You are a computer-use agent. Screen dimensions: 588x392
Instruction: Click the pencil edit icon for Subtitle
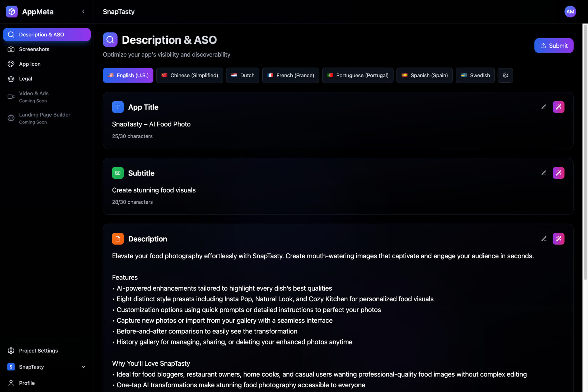pos(544,173)
